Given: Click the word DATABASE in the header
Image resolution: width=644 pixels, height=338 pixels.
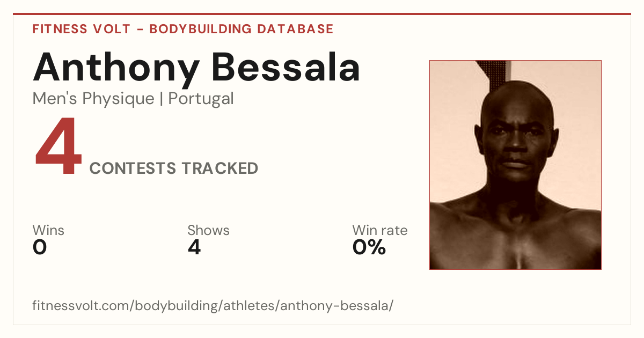Looking at the screenshot, I should pos(295,29).
